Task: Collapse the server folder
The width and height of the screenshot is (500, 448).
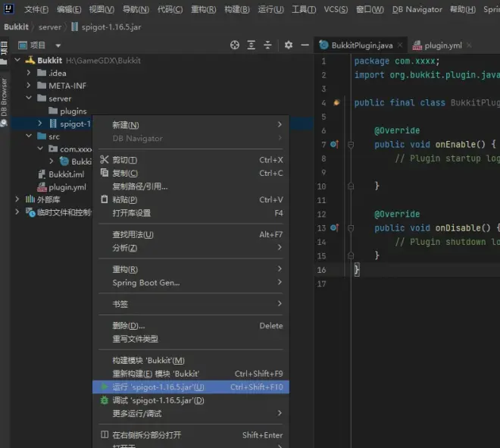Action: tap(29, 98)
